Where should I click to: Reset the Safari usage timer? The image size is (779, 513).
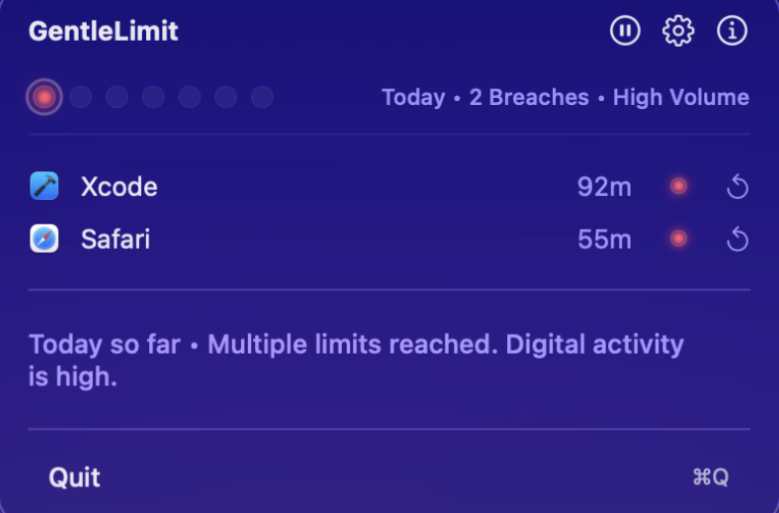(x=737, y=240)
